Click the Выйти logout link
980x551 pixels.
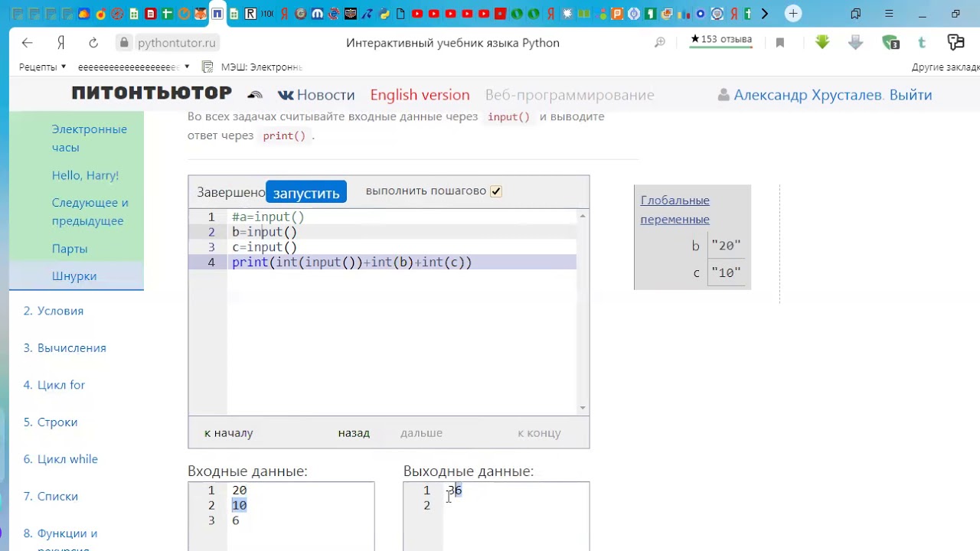click(x=910, y=95)
